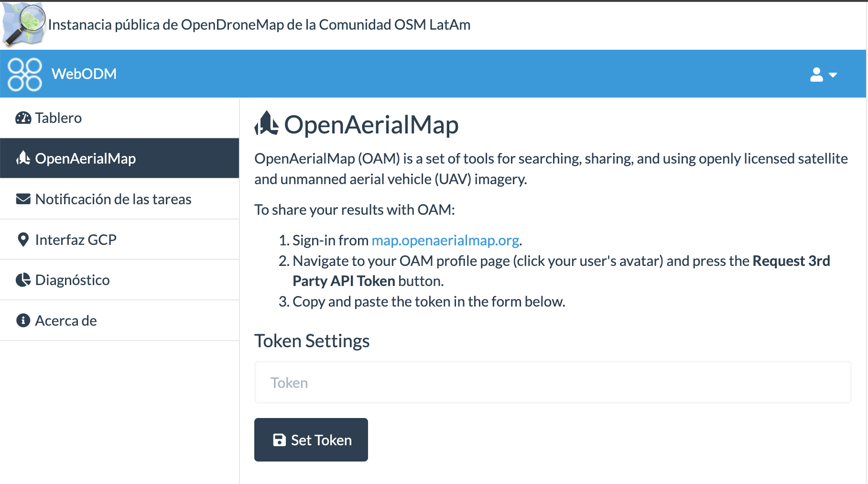The width and height of the screenshot is (868, 484).
Task: Expand the user menu caret arrow
Action: [833, 75]
